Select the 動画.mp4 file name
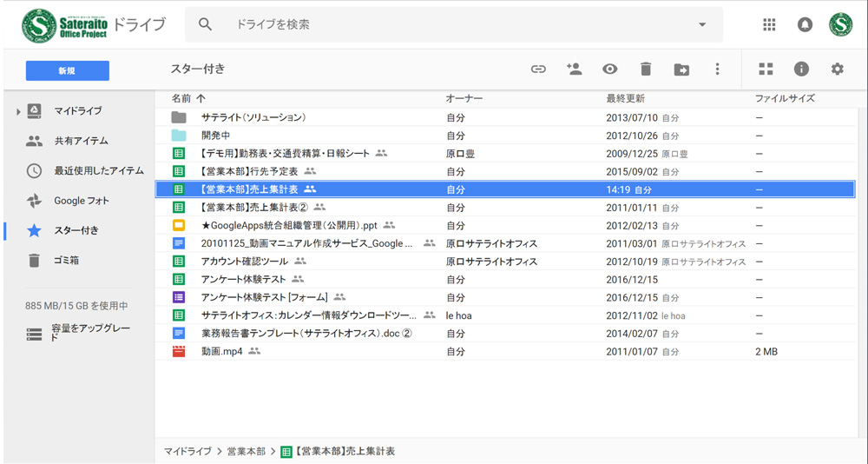Screen dimensions: 868x464 (222, 351)
